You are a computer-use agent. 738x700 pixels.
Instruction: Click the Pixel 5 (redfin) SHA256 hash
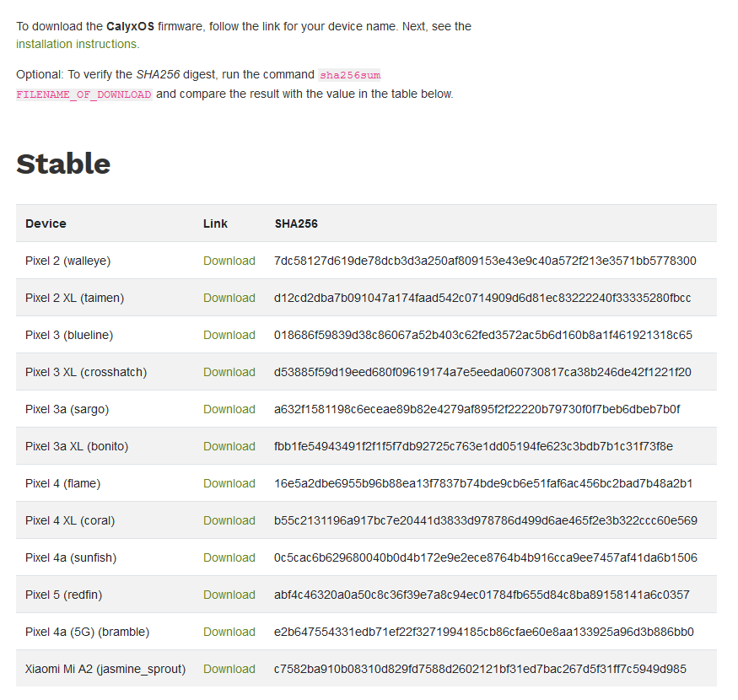click(x=482, y=595)
